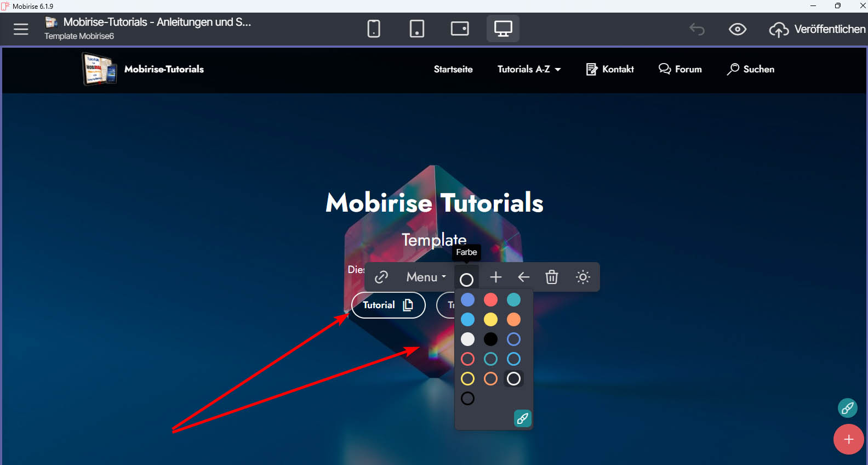The width and height of the screenshot is (868, 465).
Task: Pick the solid indigo-blue color swatch
Action: 467,299
